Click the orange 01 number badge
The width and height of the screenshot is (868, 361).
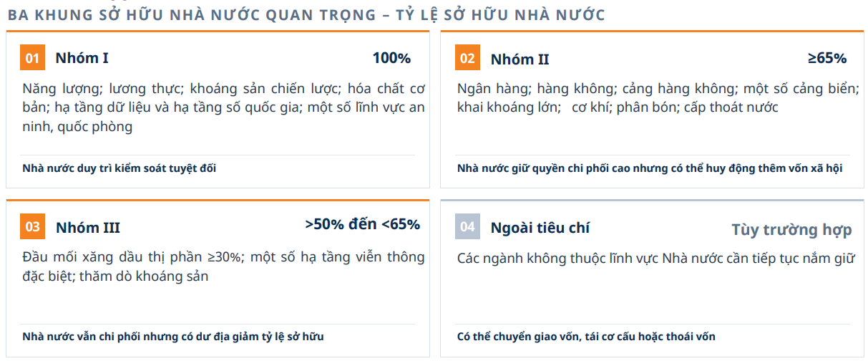coord(32,58)
